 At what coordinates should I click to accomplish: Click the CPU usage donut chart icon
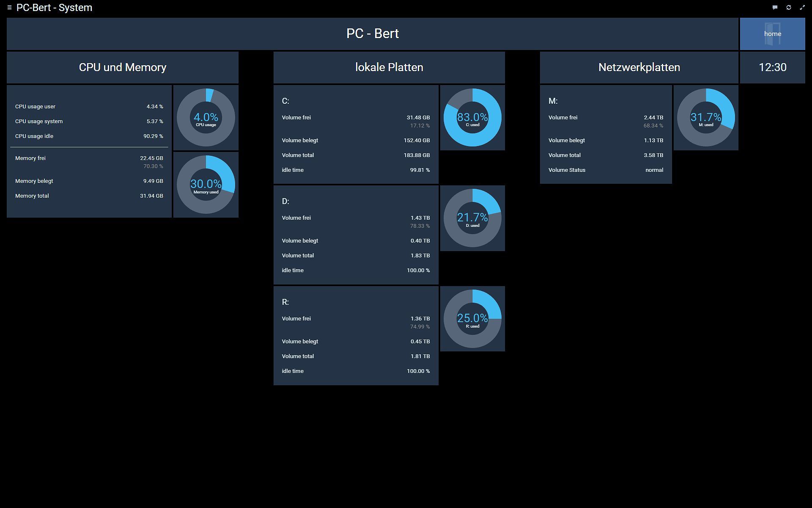(206, 117)
